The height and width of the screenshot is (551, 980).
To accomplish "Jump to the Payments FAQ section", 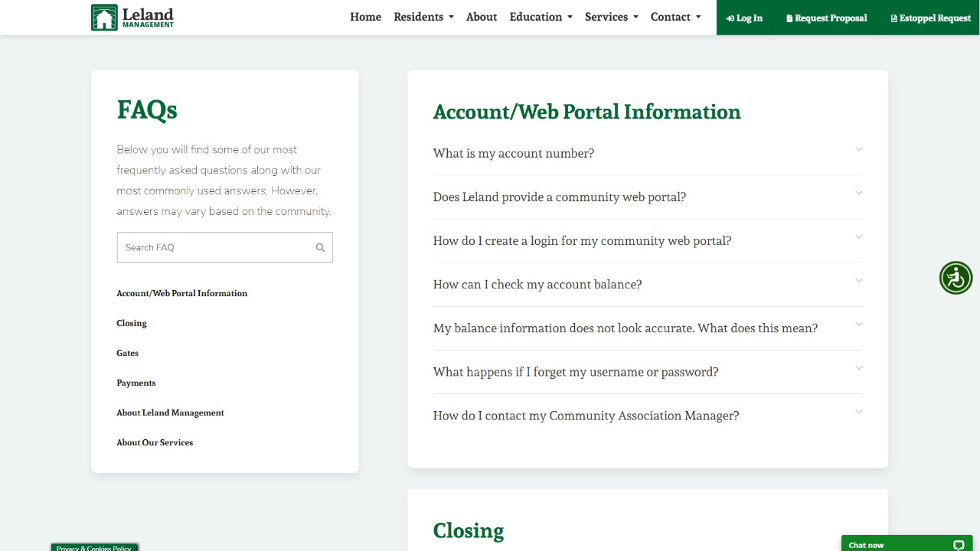I will coord(136,383).
